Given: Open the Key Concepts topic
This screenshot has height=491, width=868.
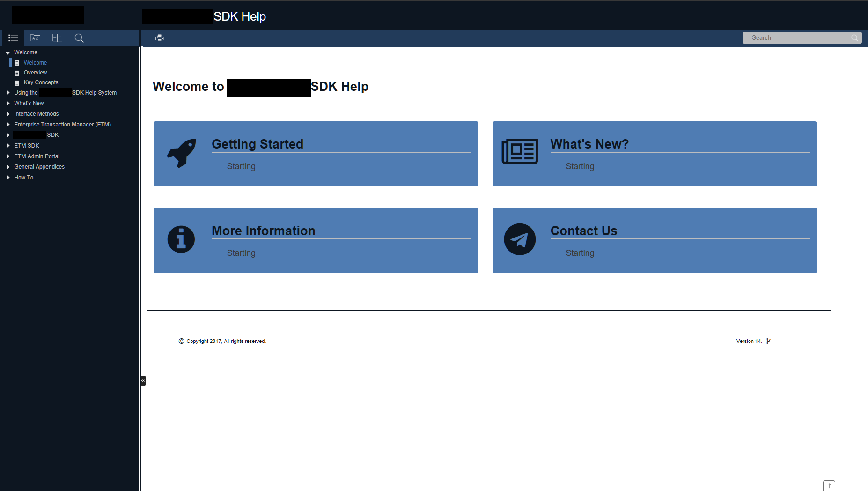Looking at the screenshot, I should point(41,82).
